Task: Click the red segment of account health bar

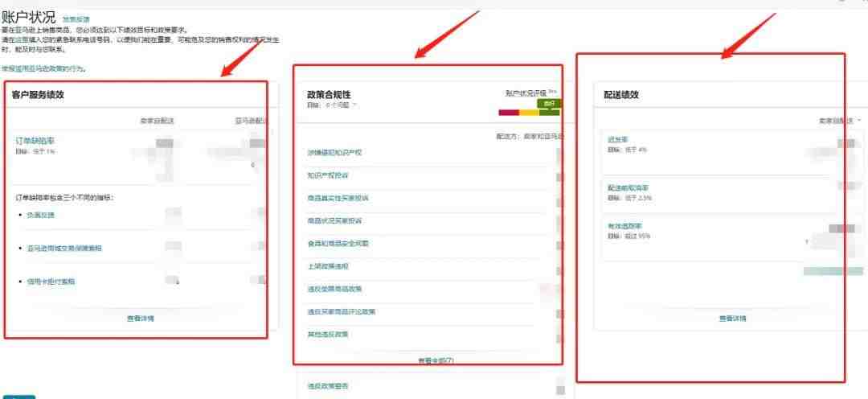Action: 509,113
